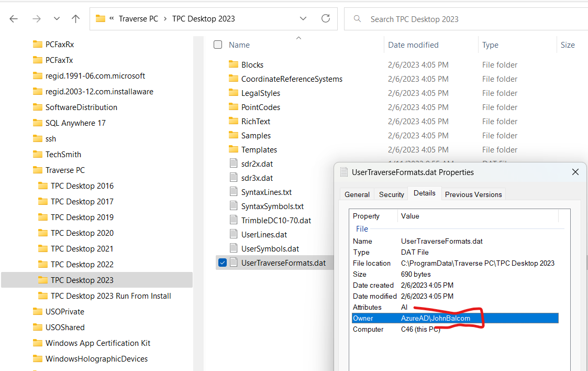This screenshot has height=371, width=588.
Task: Select regid.2003-12.com.installaware in the tree
Action: point(99,92)
